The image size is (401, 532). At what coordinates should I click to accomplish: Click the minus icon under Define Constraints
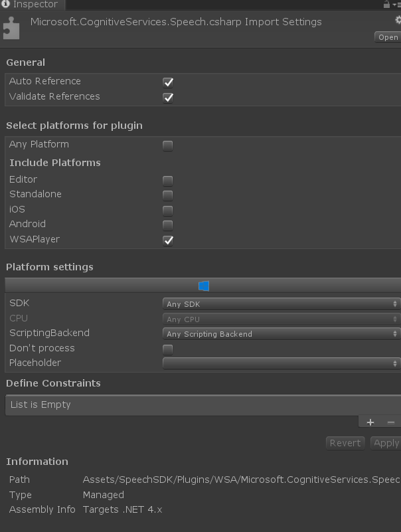[x=390, y=422]
